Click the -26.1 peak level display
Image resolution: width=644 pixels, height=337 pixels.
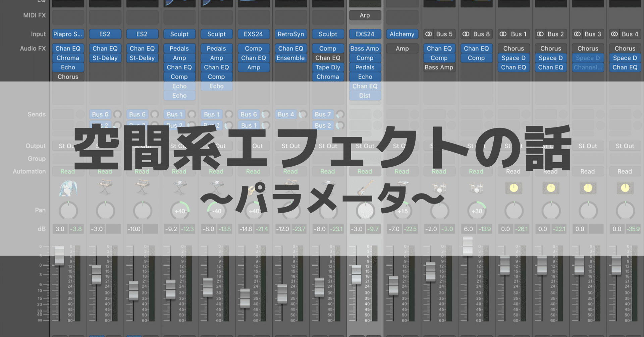point(522,229)
